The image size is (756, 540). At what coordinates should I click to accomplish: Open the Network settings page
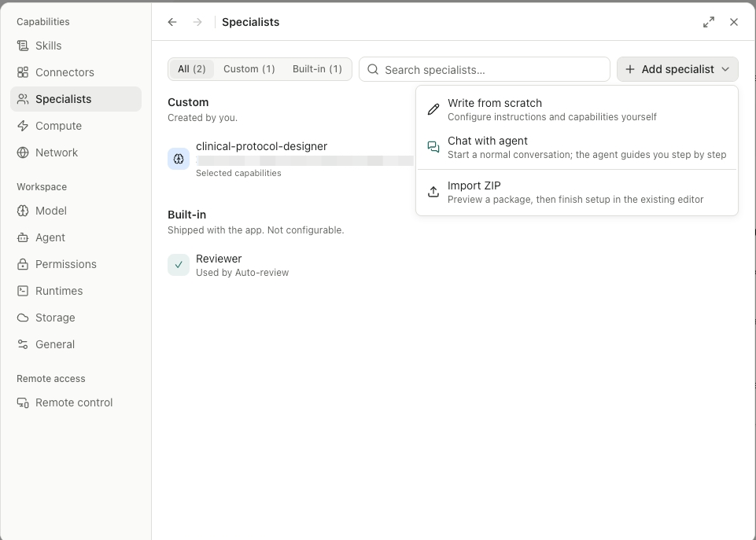pyautogui.click(x=76, y=152)
